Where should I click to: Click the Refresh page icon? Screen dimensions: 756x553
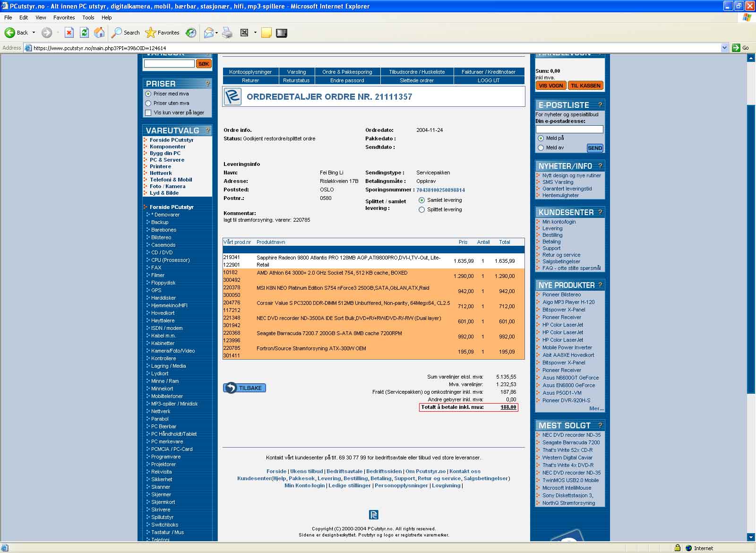tap(84, 33)
